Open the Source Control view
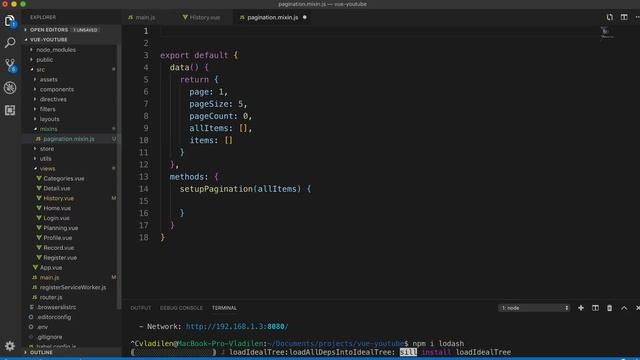Viewport: 640px width, 360px height. point(10,65)
